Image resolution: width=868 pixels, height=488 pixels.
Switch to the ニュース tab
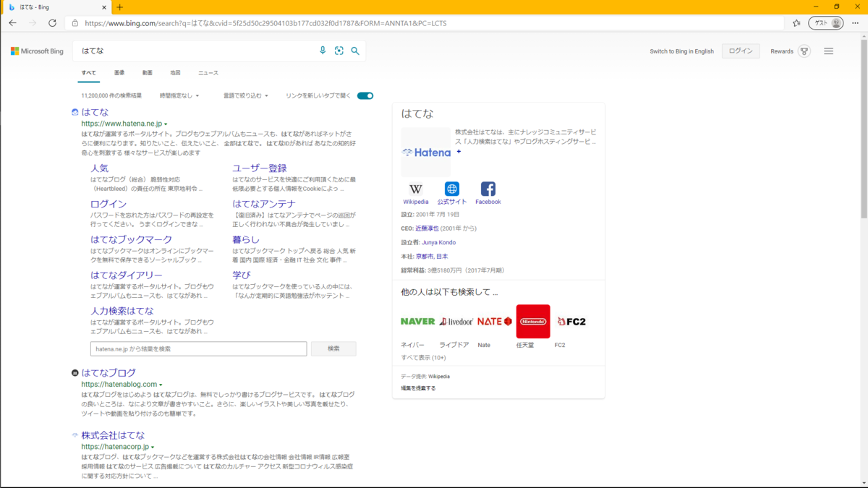pyautogui.click(x=208, y=73)
